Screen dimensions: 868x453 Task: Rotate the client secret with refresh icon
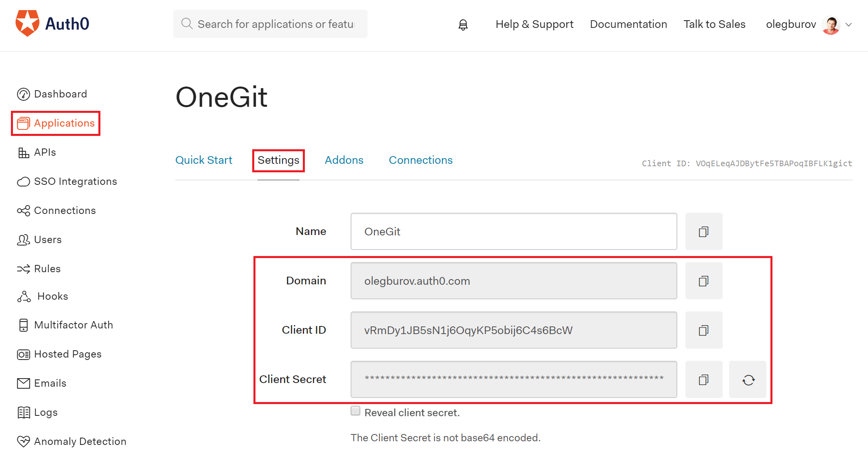coord(748,380)
